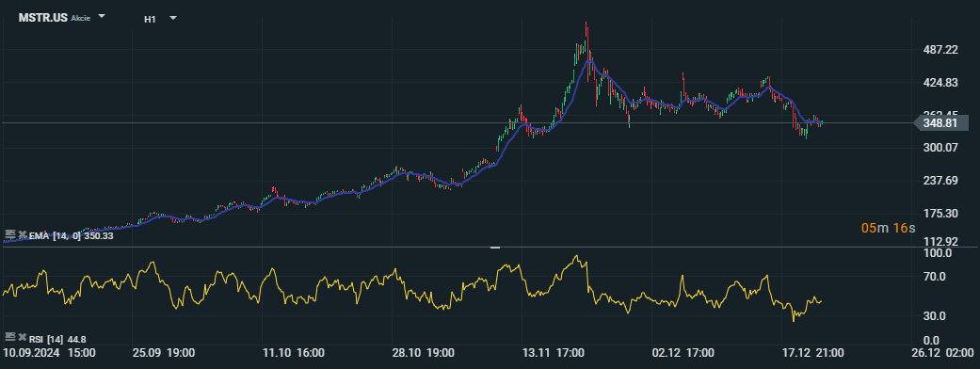Viewport: 980px width, 369px height.
Task: Click the MSTR.US instrument name
Action: (43, 18)
